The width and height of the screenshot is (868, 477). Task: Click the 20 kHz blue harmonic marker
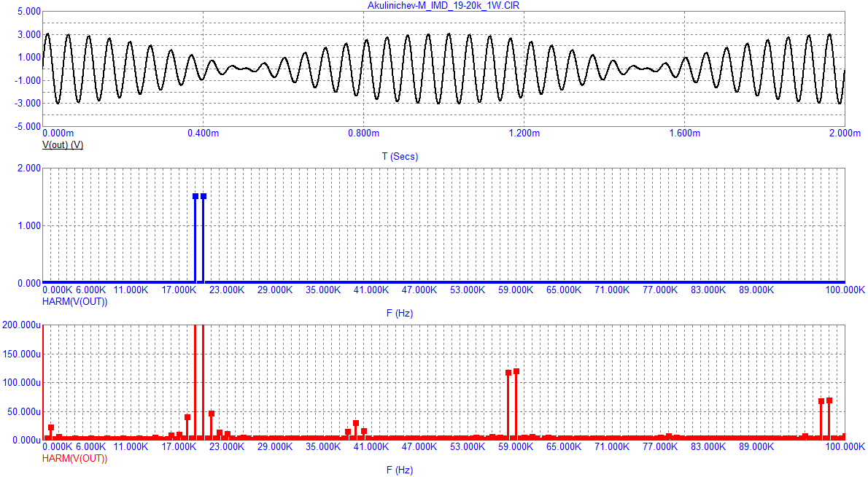click(204, 196)
